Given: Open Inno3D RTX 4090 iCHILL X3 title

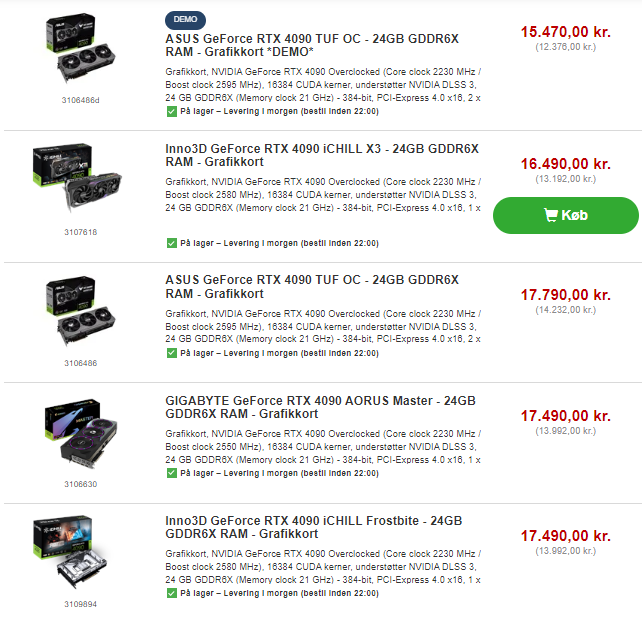Looking at the screenshot, I should [322, 155].
